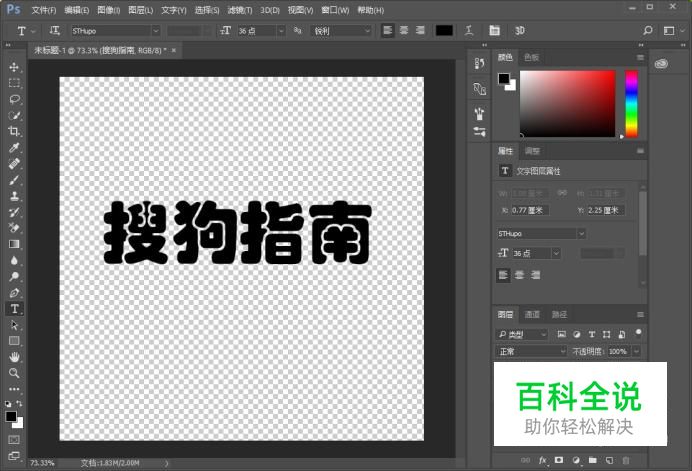Select the Dodge tool
The width and height of the screenshot is (692, 471).
pos(14,276)
